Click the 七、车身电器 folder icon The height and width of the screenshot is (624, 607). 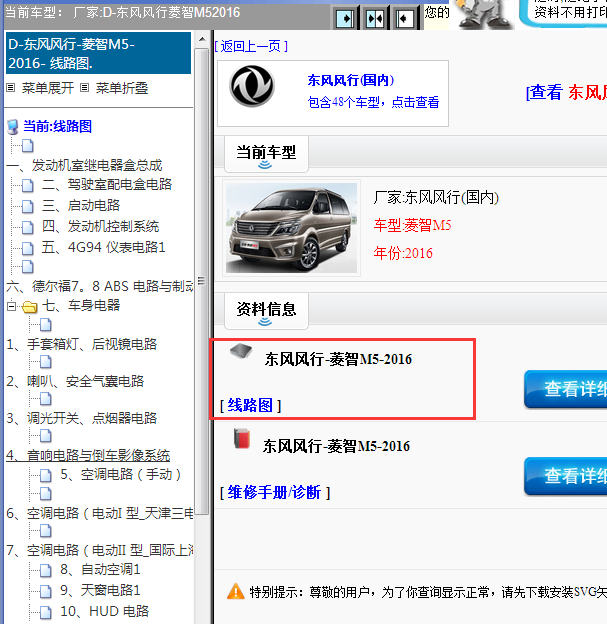[29, 306]
